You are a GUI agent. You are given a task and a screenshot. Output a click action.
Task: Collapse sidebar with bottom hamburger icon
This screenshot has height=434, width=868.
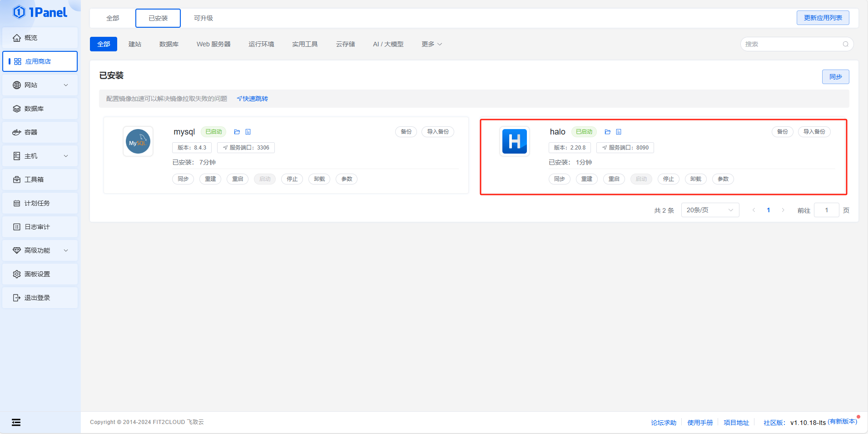pyautogui.click(x=16, y=422)
